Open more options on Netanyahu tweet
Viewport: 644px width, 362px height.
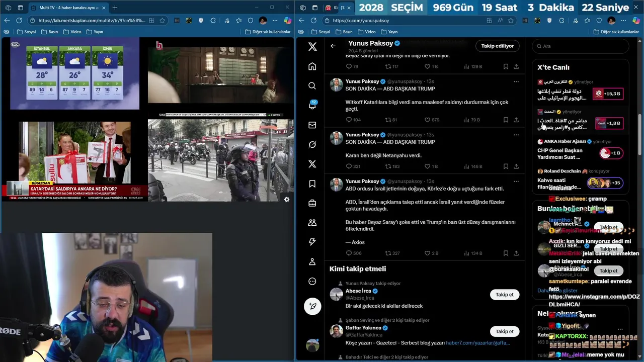point(516,135)
